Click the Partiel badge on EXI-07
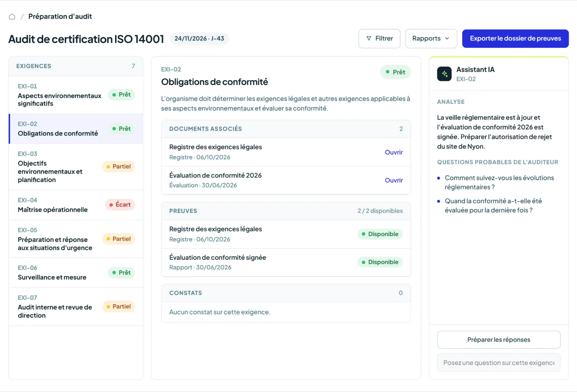The width and height of the screenshot is (577, 392). click(x=119, y=307)
